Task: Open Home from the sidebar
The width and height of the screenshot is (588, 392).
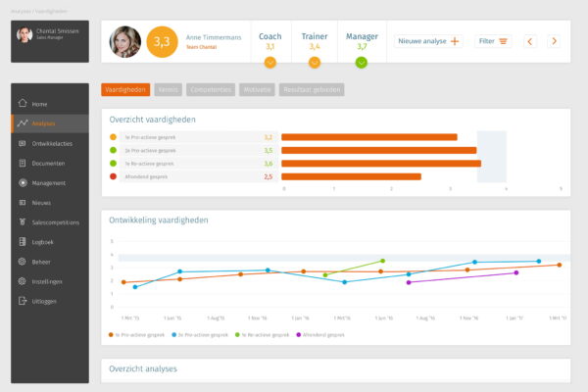Action: click(x=39, y=104)
